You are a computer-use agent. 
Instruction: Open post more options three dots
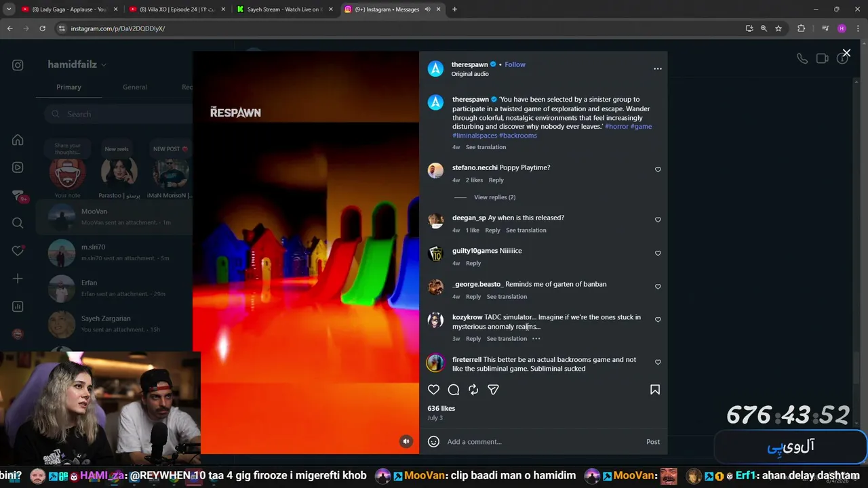657,68
